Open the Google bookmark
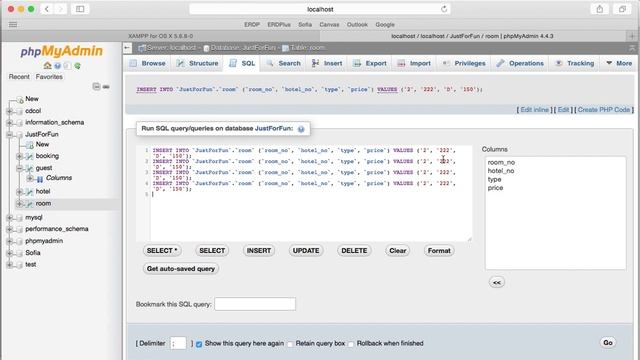This screenshot has height=360, width=640. tap(385, 24)
